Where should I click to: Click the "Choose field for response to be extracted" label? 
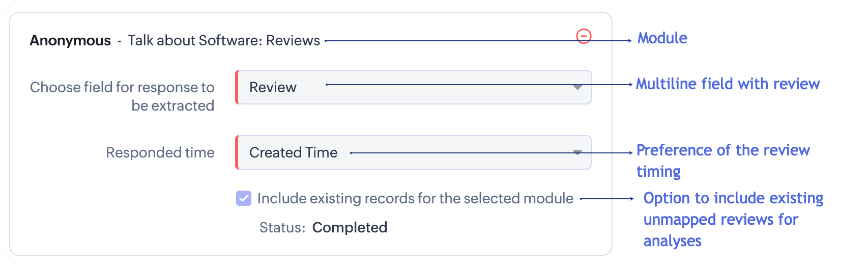point(122,96)
